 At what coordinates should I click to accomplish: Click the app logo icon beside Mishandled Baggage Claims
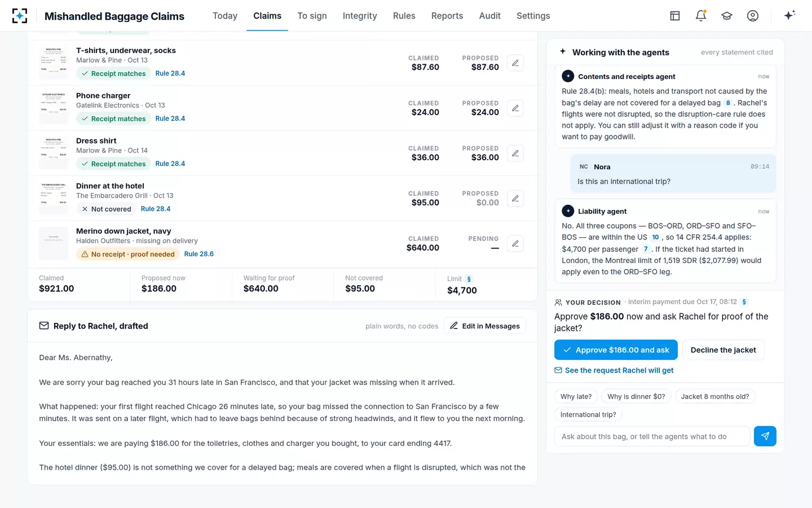[20, 16]
